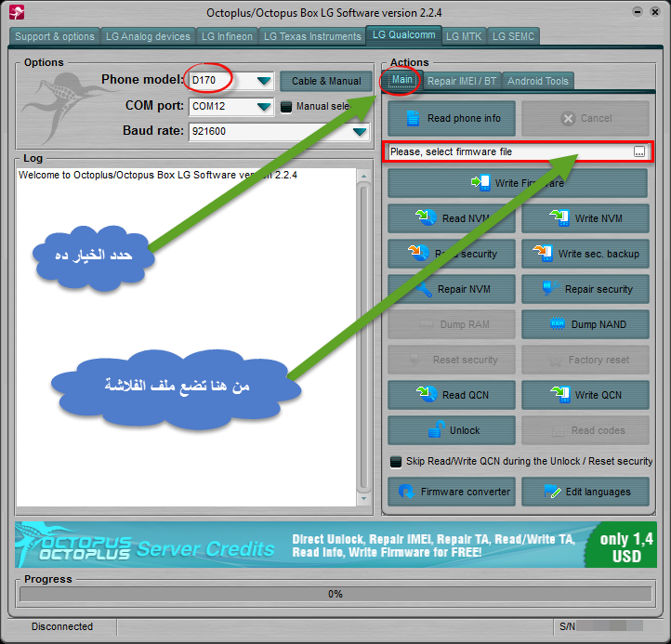Switch to Repair IMEI / BT tab
671x644 pixels.
tap(462, 81)
